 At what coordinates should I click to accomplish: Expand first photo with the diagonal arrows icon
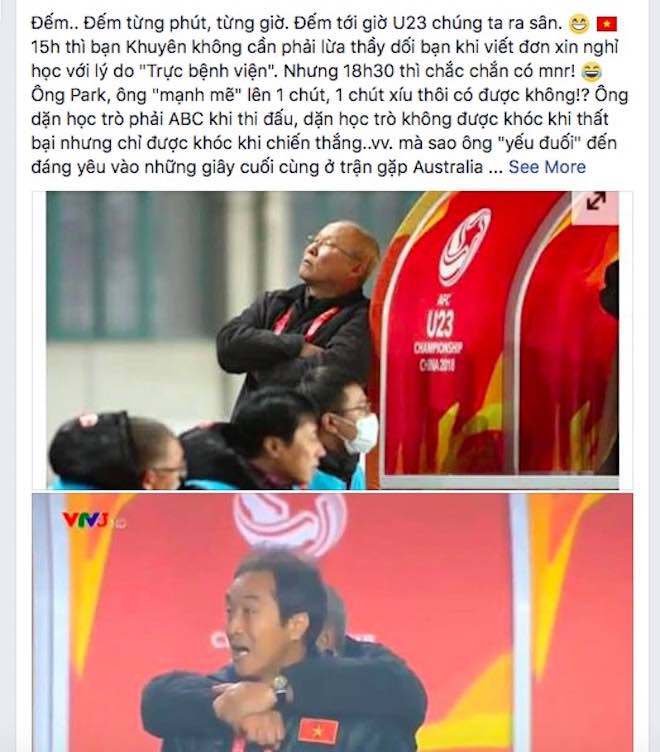[595, 201]
